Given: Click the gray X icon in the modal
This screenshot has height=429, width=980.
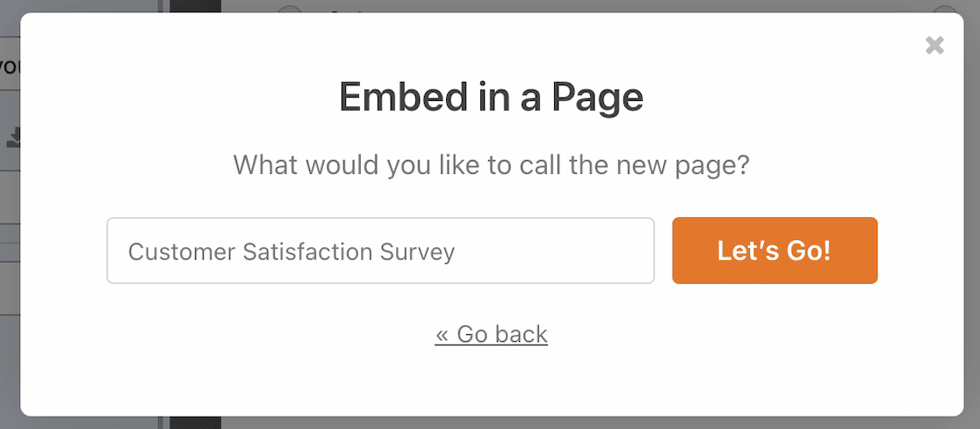Looking at the screenshot, I should tap(934, 45).
